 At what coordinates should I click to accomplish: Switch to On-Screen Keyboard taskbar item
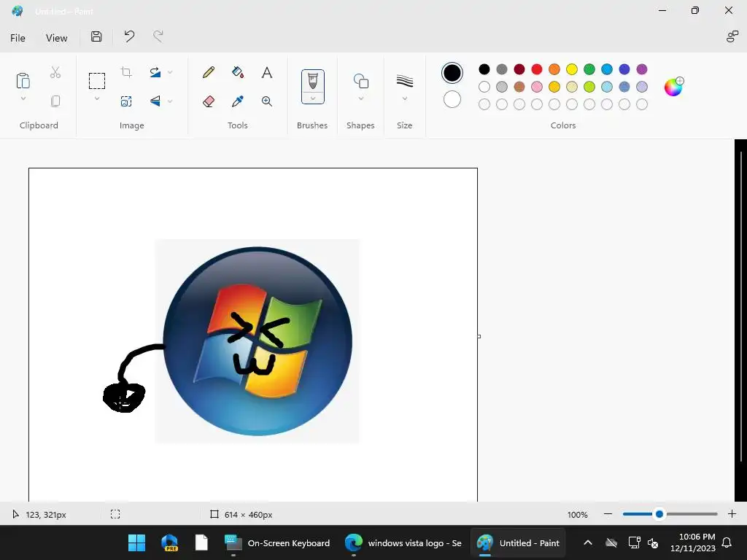pyautogui.click(x=278, y=542)
